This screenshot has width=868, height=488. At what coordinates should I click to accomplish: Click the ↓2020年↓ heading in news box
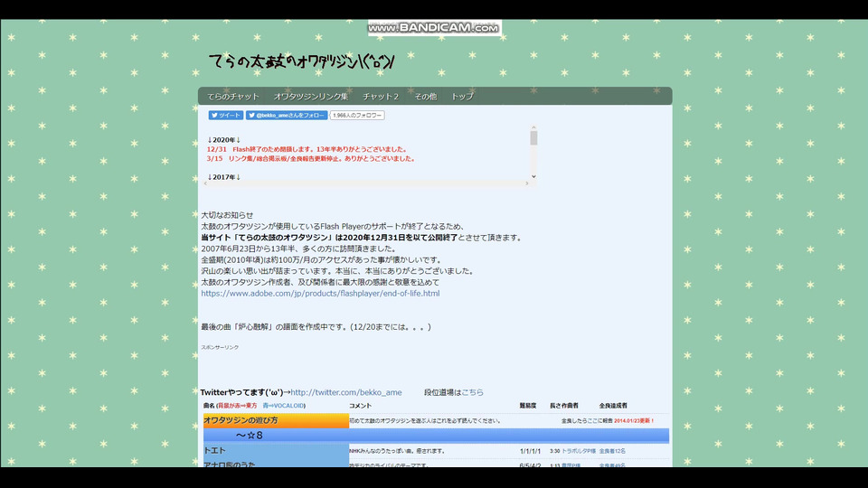click(223, 140)
